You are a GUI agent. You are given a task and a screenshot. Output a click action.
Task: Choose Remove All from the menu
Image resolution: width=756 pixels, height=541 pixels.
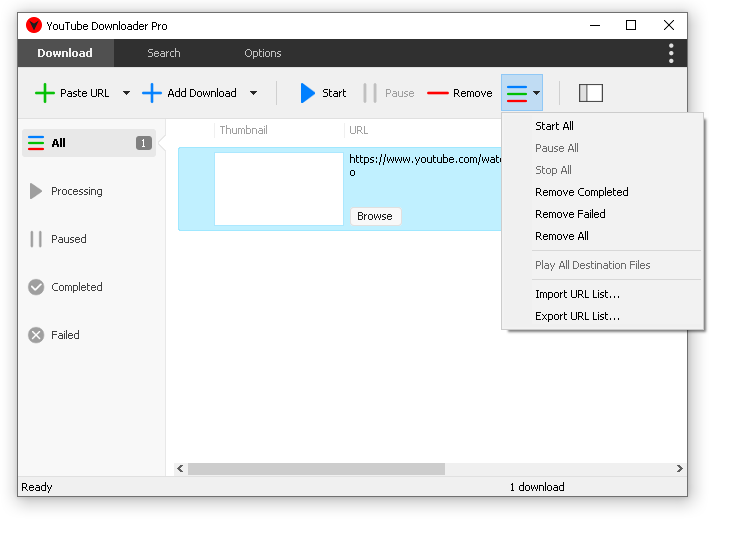coord(603,236)
